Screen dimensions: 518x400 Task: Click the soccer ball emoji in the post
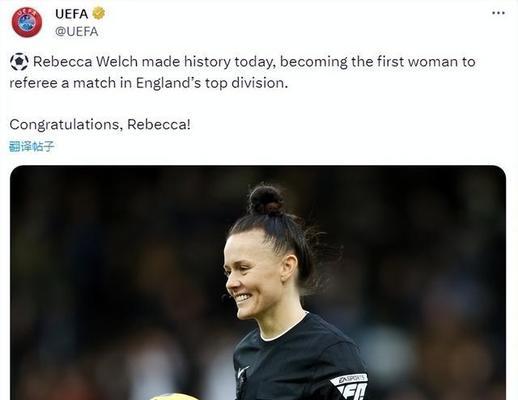[19, 62]
